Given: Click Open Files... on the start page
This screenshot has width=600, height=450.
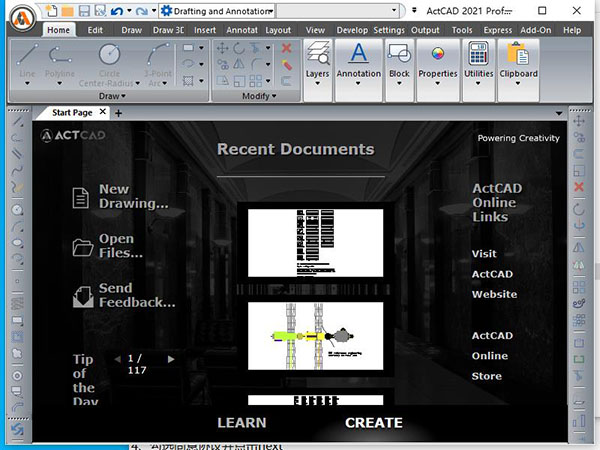Looking at the screenshot, I should pyautogui.click(x=108, y=246).
